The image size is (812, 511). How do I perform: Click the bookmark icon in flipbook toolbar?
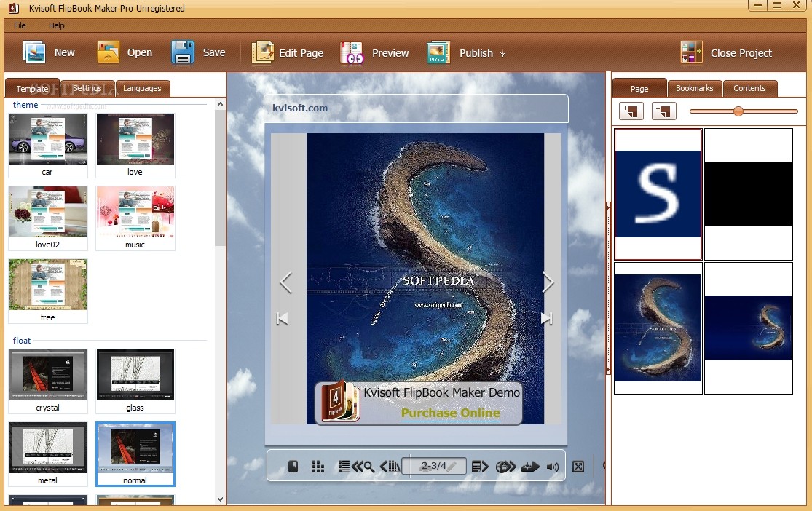click(293, 467)
